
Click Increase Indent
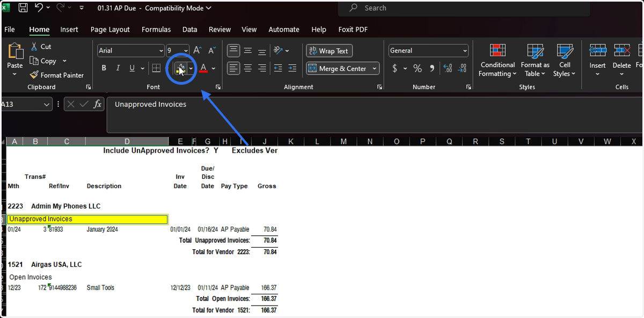coord(292,68)
